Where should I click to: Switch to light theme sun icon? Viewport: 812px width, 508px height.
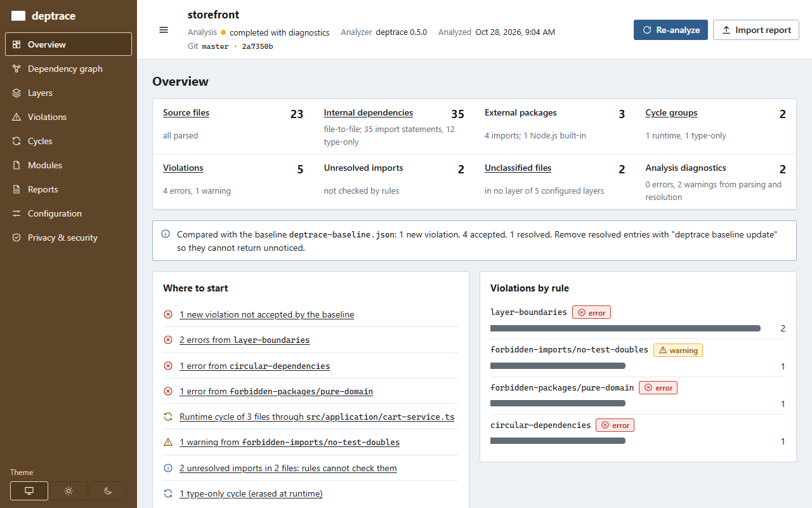click(69, 491)
